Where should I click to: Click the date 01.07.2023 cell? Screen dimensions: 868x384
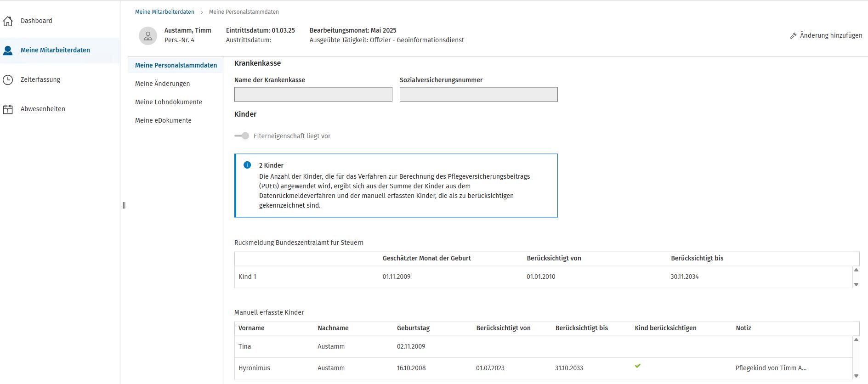[x=490, y=368]
